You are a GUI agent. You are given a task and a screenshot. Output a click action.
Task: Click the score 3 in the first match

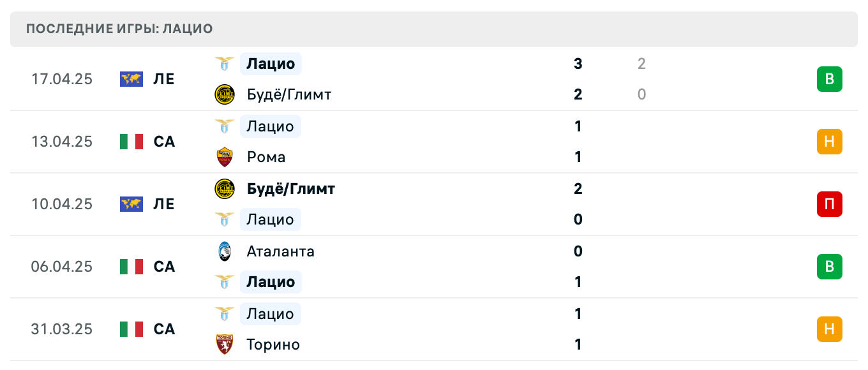[x=578, y=64]
